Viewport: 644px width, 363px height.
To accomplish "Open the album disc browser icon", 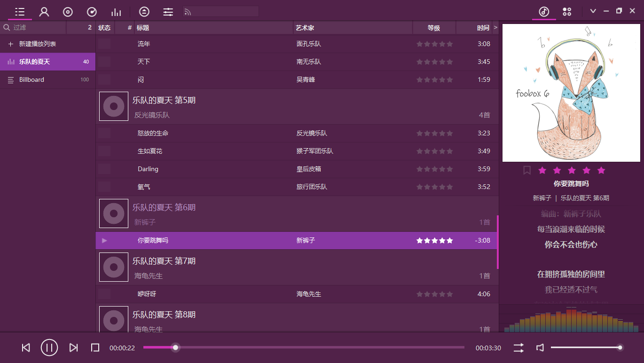I will 68,11.
